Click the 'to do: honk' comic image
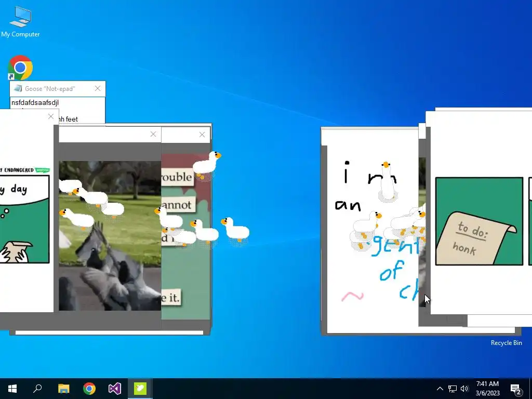This screenshot has height=399, width=532. pyautogui.click(x=479, y=221)
